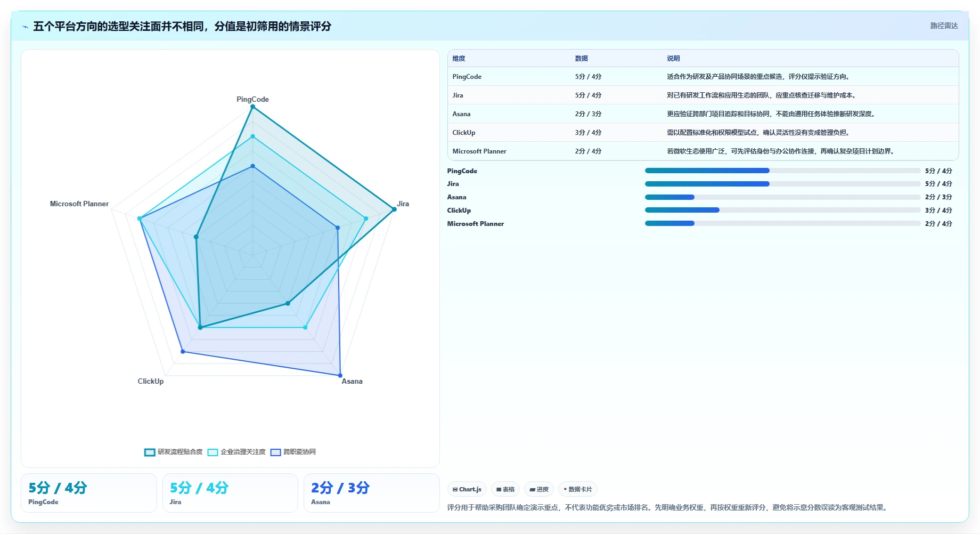
Task: Click the Jira axis label on the radar chart
Action: pos(403,204)
